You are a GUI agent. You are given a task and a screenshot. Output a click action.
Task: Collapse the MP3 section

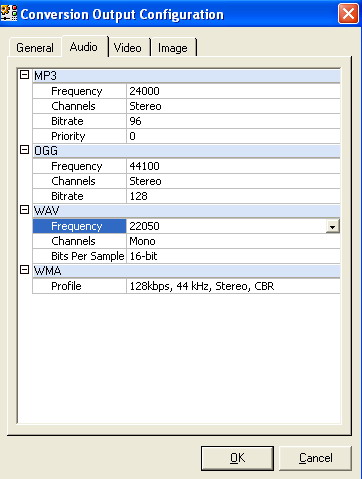point(24,75)
